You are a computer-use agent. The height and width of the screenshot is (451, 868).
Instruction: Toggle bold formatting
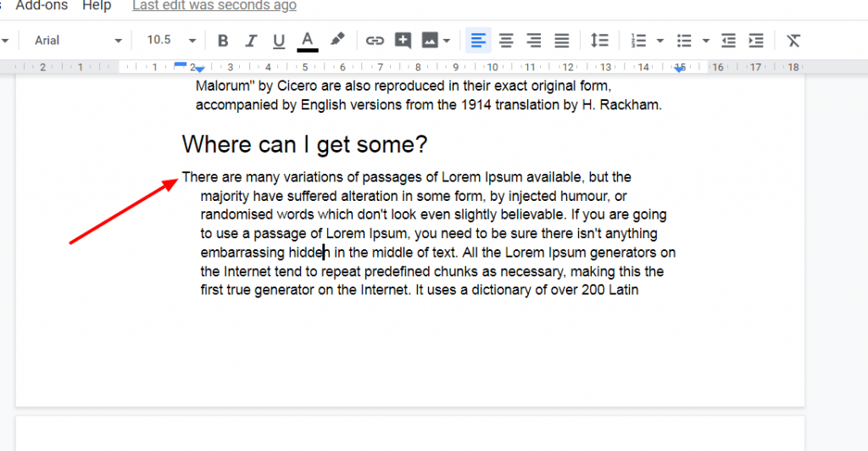[x=223, y=41]
